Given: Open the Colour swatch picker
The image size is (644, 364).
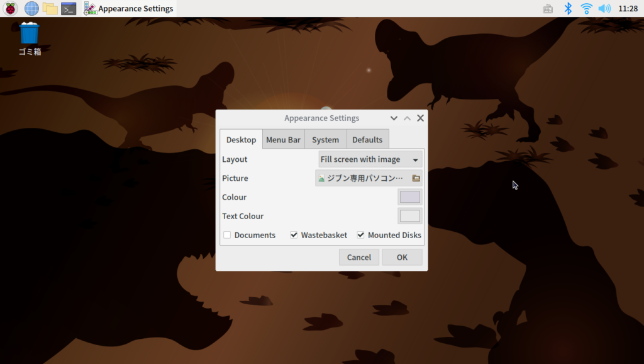Looking at the screenshot, I should 410,197.
